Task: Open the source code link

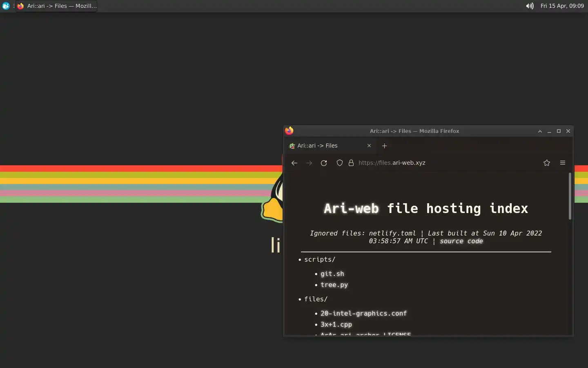Action: click(x=461, y=241)
